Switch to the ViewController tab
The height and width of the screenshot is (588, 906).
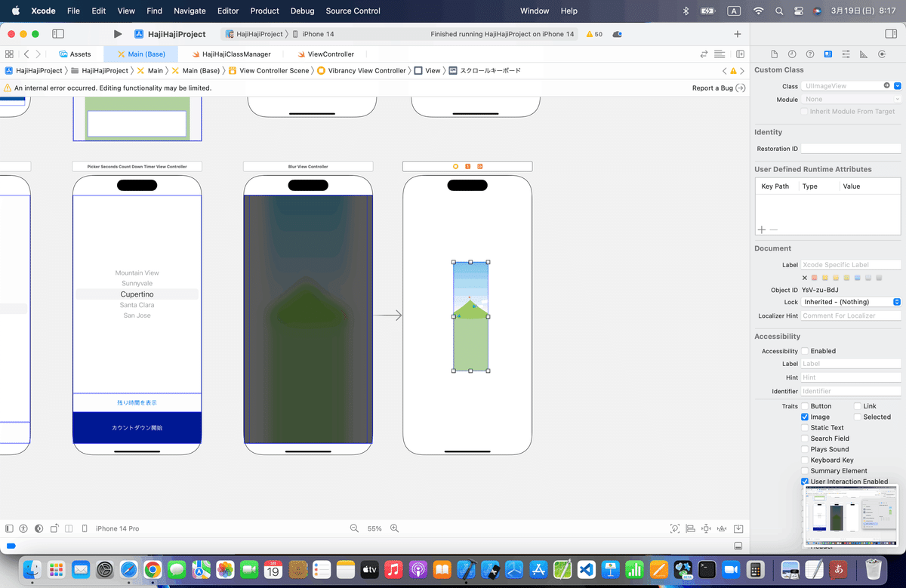325,54
